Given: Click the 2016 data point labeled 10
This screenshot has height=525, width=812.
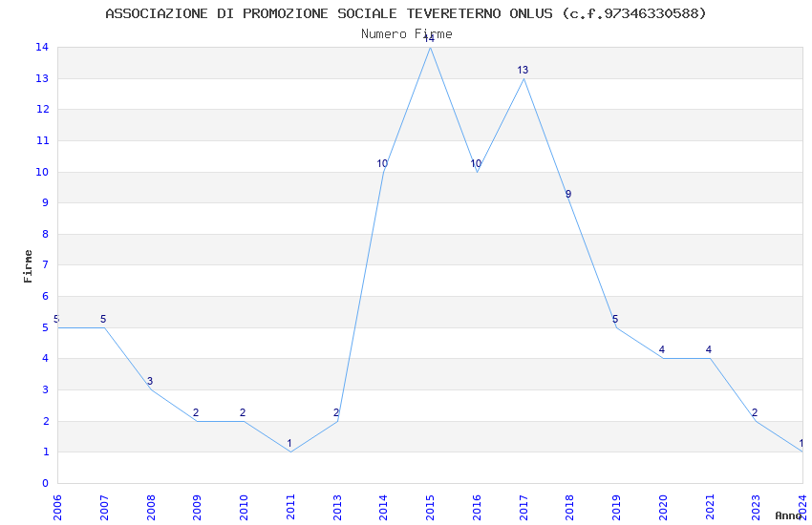Looking at the screenshot, I should 477,172.
